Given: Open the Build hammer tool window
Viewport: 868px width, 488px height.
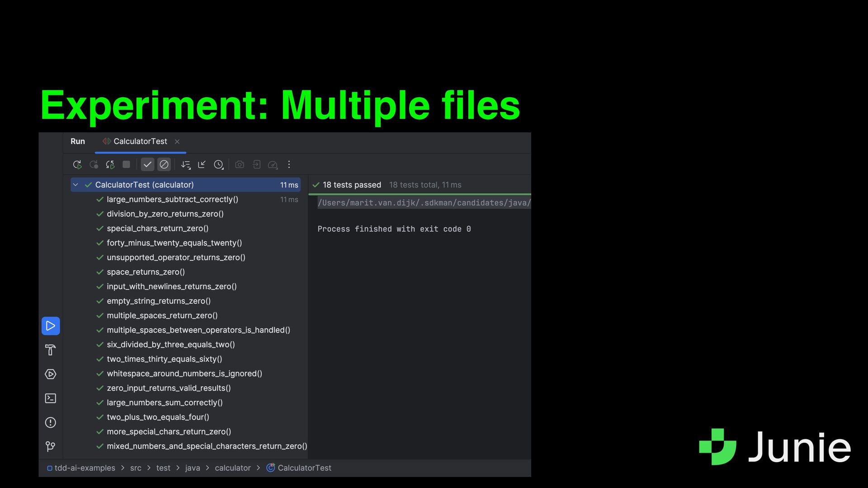Looking at the screenshot, I should pos(51,350).
